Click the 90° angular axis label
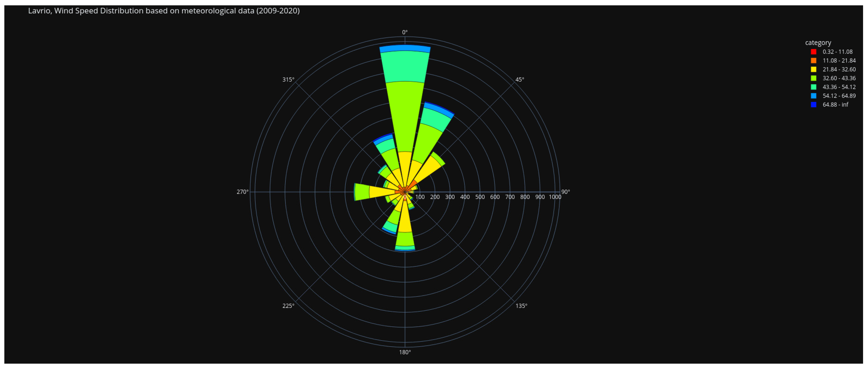 tap(565, 192)
